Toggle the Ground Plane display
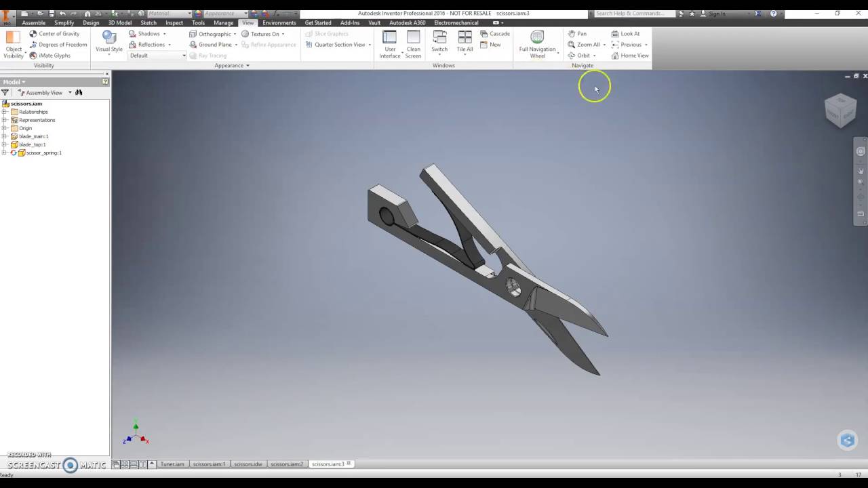 tap(210, 45)
